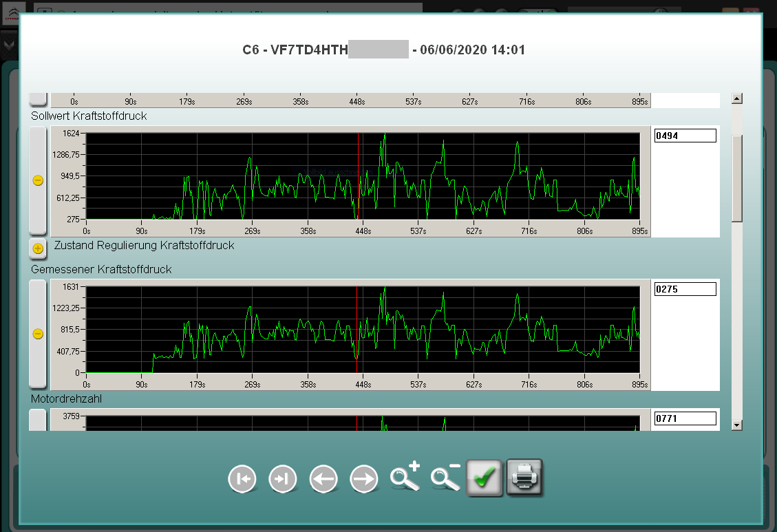Click the title date 06/06/2020 14:01

coord(472,50)
